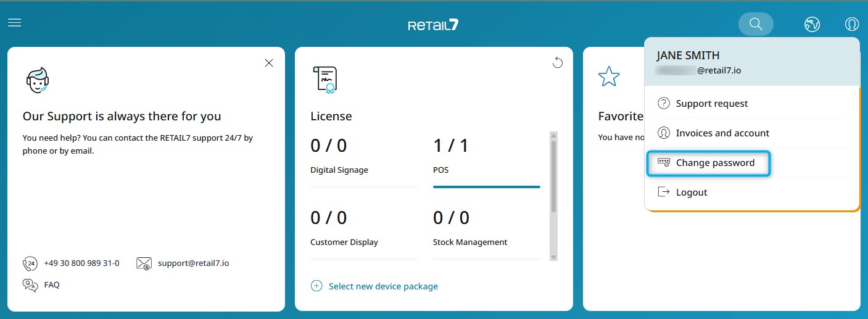This screenshot has height=319, width=868.
Task: Click the Logout arrow icon
Action: click(664, 192)
